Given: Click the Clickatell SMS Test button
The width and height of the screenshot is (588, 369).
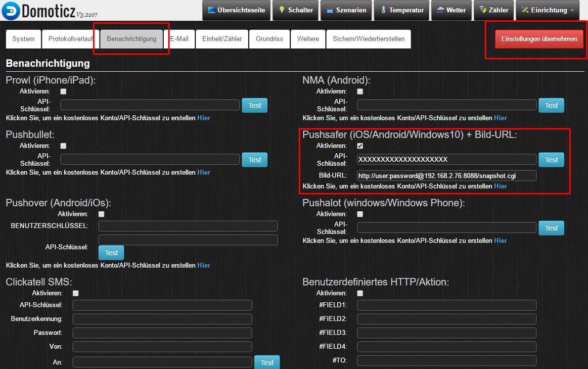Looking at the screenshot, I should point(267,363).
